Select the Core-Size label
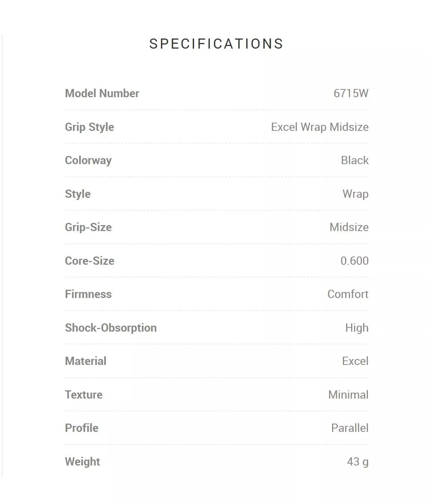The image size is (427, 504). [x=90, y=261]
